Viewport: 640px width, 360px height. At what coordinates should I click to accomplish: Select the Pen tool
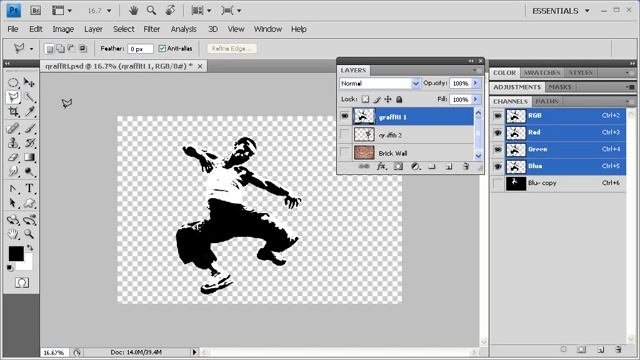[x=13, y=189]
